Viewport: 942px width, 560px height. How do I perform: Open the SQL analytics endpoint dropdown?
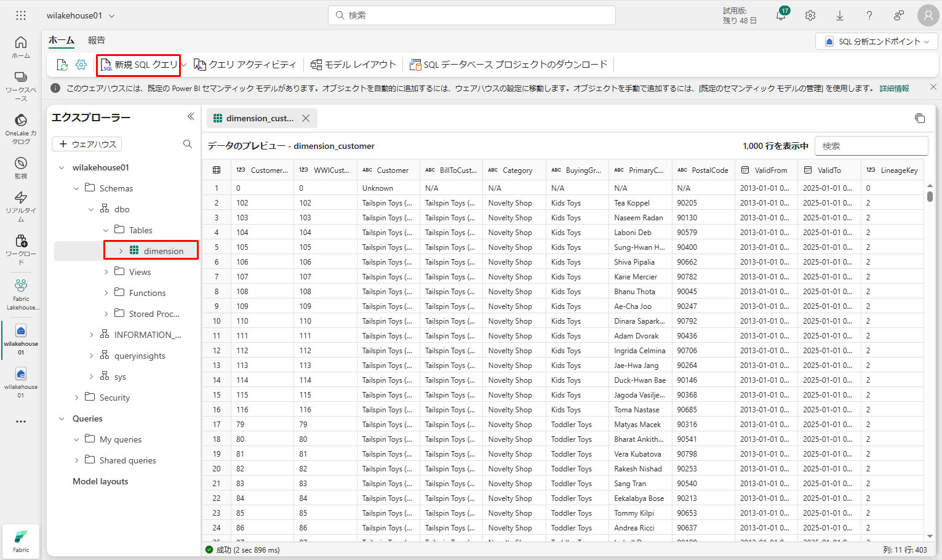point(876,41)
